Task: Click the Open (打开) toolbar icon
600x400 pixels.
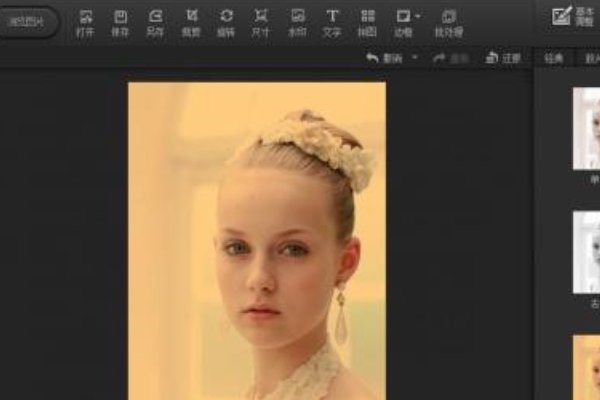Action: (86, 21)
